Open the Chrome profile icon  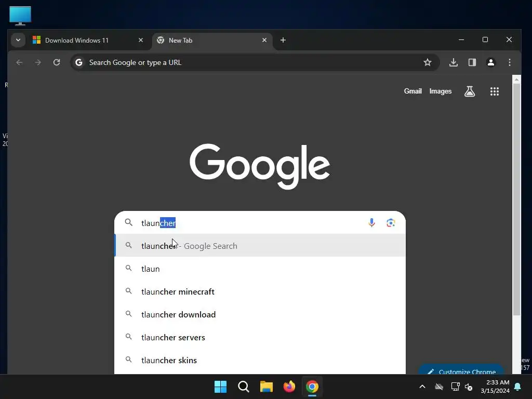490,62
